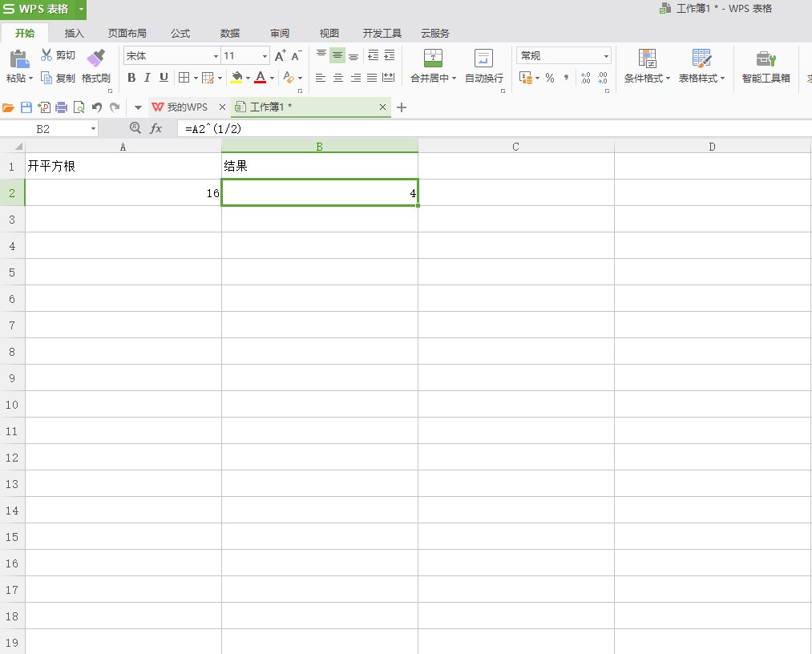Undo the last action
This screenshot has height=654, width=812.
tap(97, 107)
